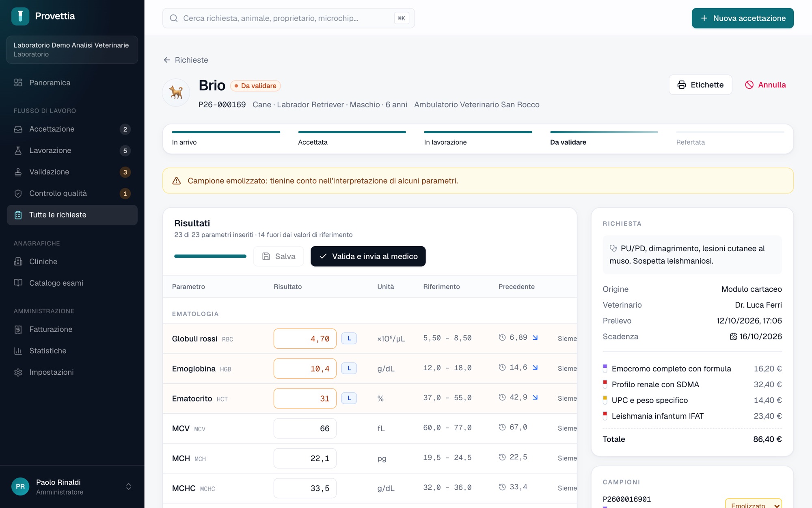Click the Provettia test tube logo
The width and height of the screenshot is (812, 508).
(x=20, y=16)
